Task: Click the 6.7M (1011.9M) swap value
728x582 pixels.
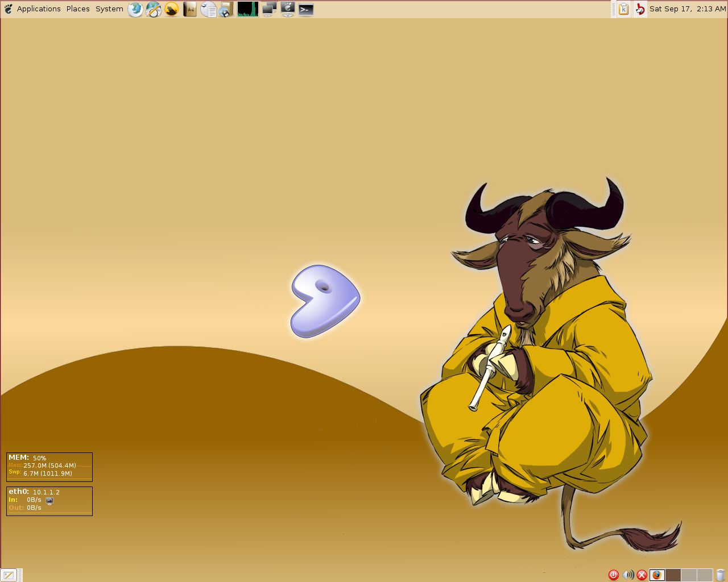Action: coord(48,473)
